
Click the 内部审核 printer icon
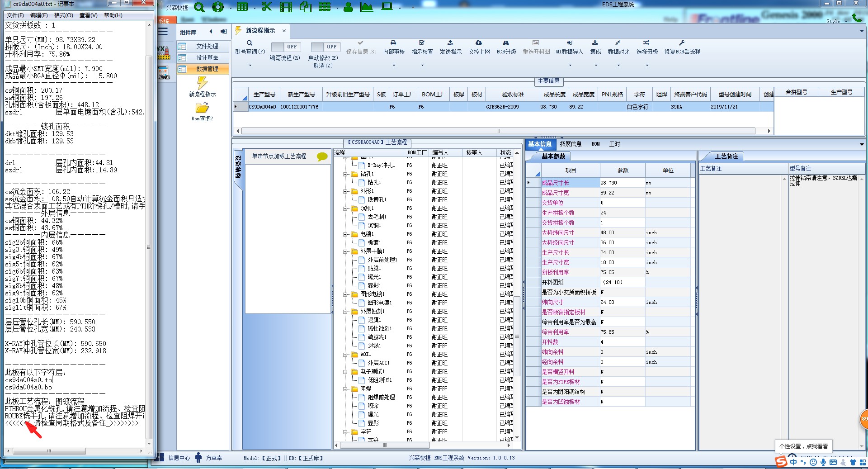[393, 43]
